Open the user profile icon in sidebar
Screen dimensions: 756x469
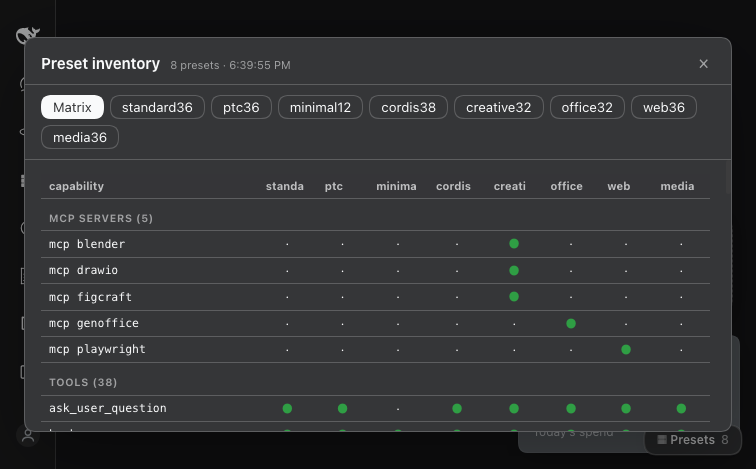[x=28, y=436]
